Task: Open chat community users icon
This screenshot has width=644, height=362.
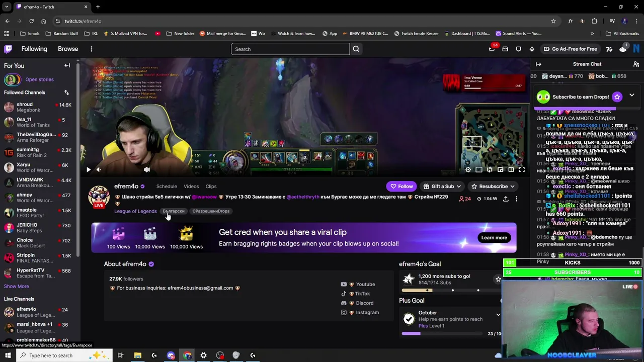Action: (x=636, y=64)
